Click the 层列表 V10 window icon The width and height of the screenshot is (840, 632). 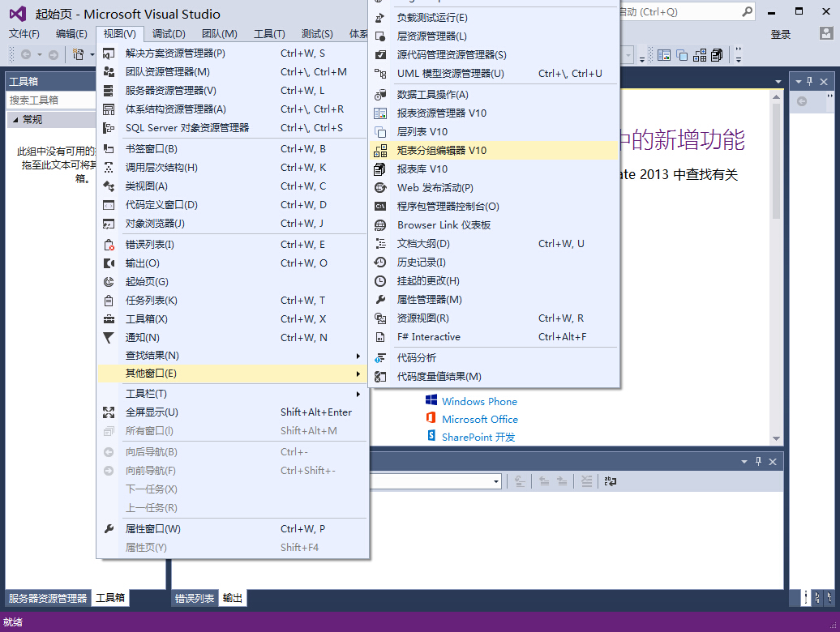coord(380,132)
